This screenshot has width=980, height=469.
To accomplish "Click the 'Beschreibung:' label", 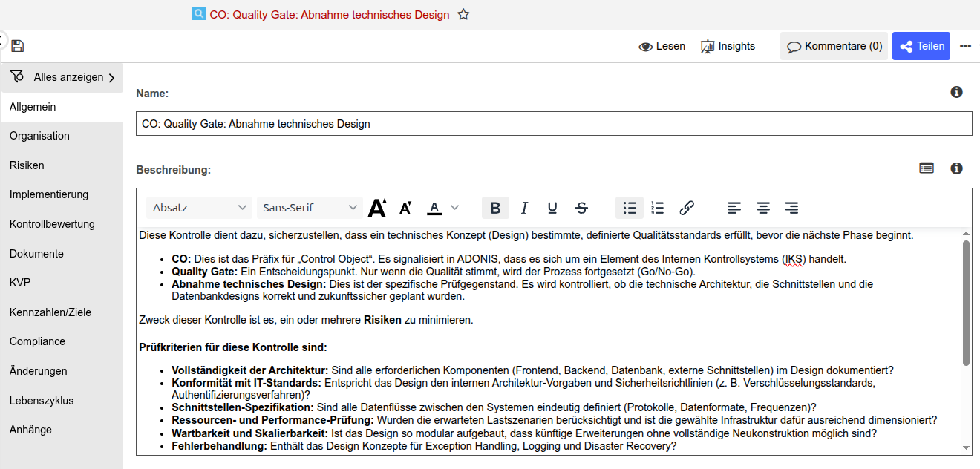I will 174,170.
